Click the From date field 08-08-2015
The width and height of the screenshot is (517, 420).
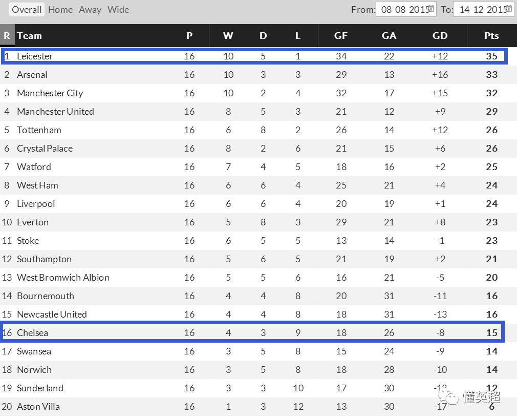(406, 9)
